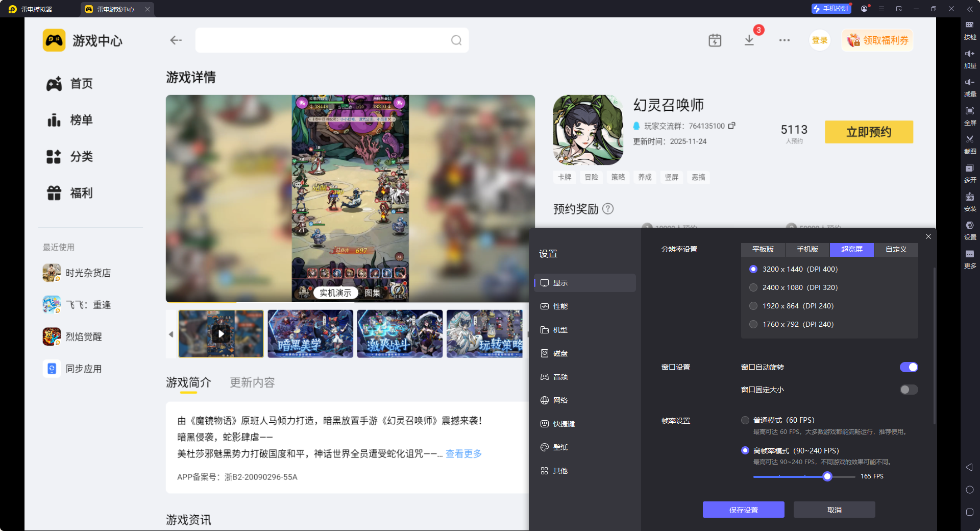Click the 立即预约 reservation button
Viewport: 980px width, 531px height.
pyautogui.click(x=868, y=132)
